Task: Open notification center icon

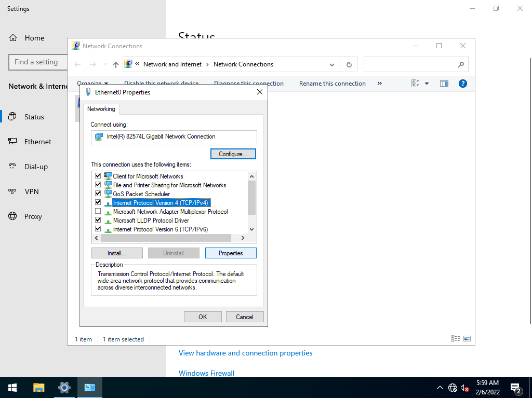Action: pos(516,388)
